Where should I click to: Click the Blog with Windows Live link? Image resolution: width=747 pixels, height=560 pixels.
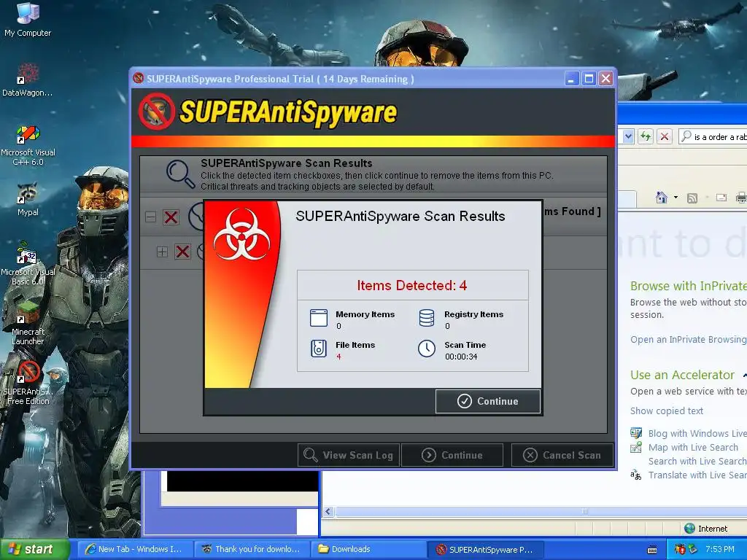point(697,433)
